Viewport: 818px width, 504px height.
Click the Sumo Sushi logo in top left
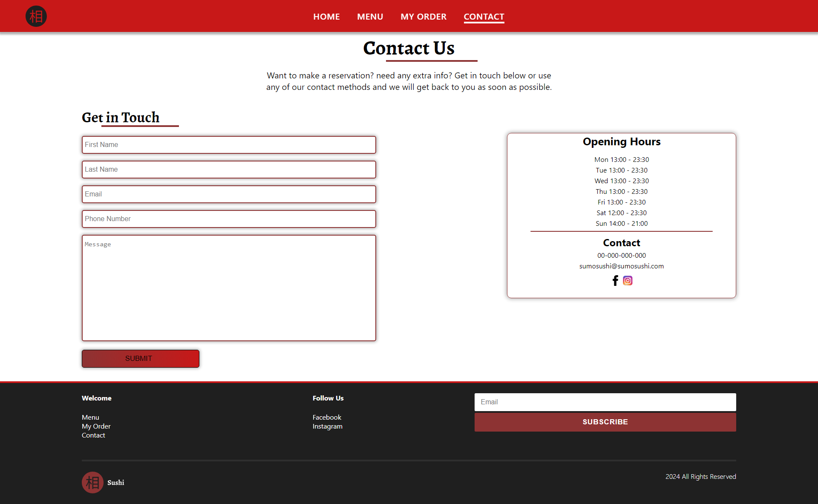[x=36, y=16]
